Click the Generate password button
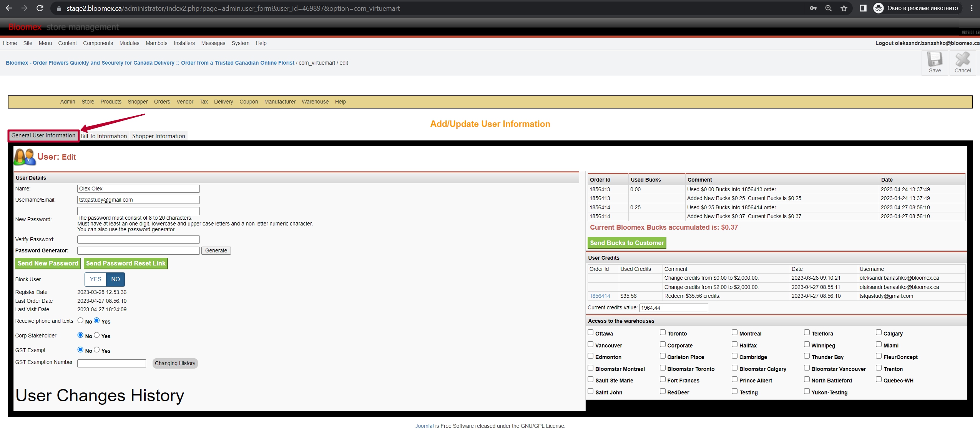 216,250
